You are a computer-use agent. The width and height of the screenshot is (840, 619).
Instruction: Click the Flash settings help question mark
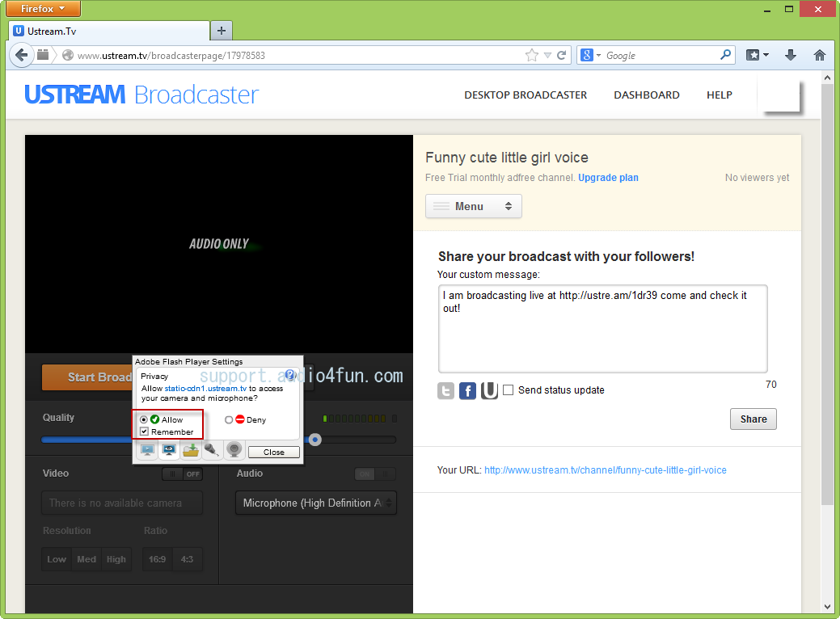coord(289,374)
